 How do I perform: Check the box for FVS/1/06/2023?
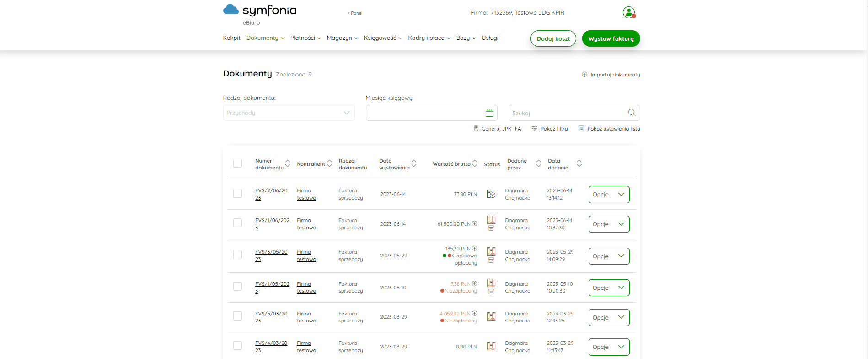click(237, 223)
